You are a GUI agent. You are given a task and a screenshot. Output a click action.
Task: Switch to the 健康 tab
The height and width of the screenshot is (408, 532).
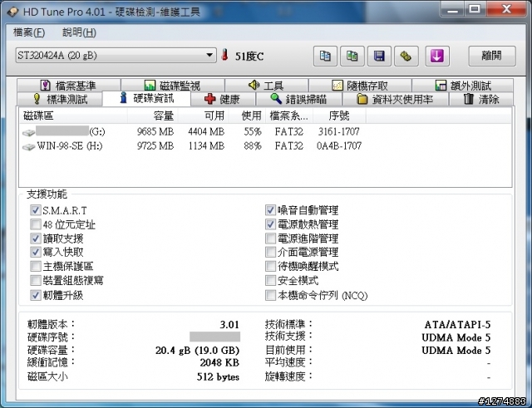pyautogui.click(x=223, y=99)
